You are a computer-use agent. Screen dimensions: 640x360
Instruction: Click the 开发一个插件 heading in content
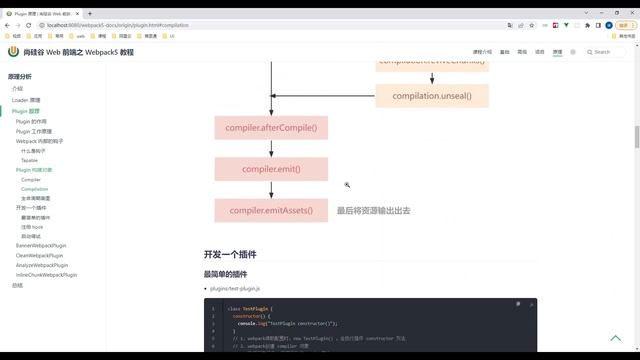[230, 255]
